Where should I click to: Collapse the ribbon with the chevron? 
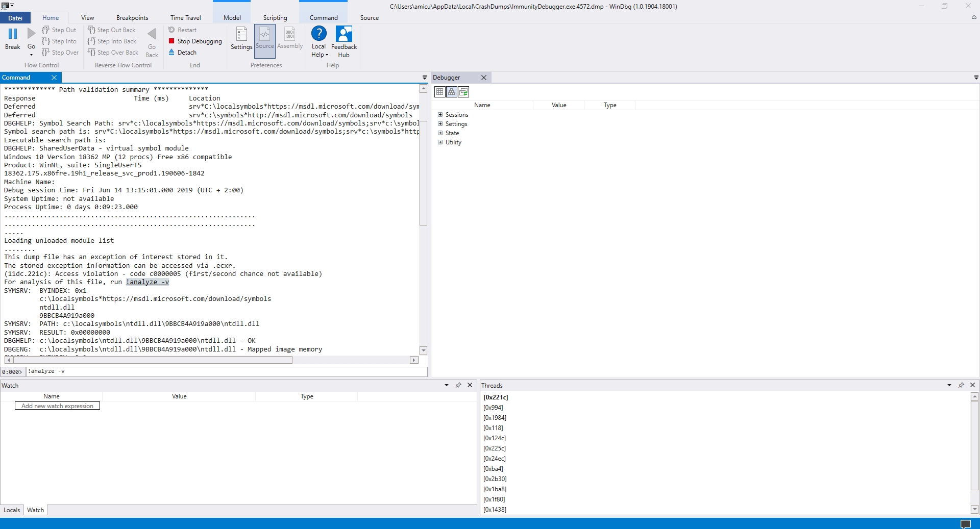click(x=974, y=17)
